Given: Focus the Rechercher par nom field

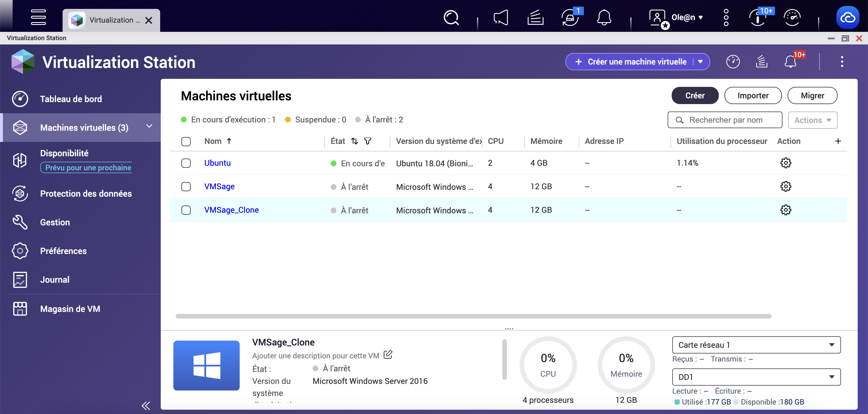Looking at the screenshot, I should pos(725,120).
